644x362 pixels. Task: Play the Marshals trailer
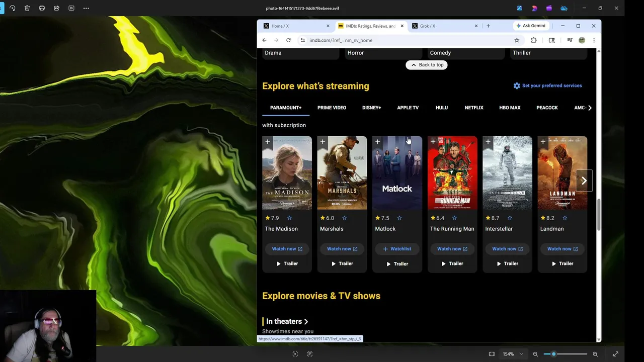click(x=342, y=263)
